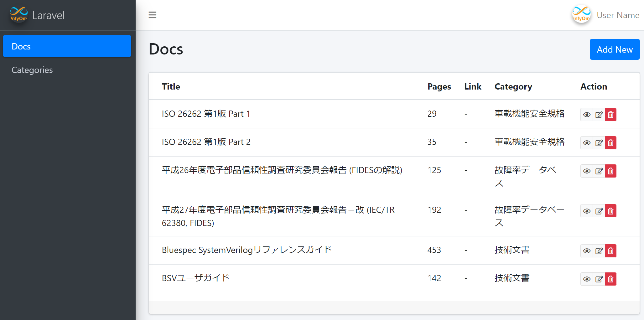Click the Add New button
Image resolution: width=644 pixels, height=320 pixels.
coord(614,49)
